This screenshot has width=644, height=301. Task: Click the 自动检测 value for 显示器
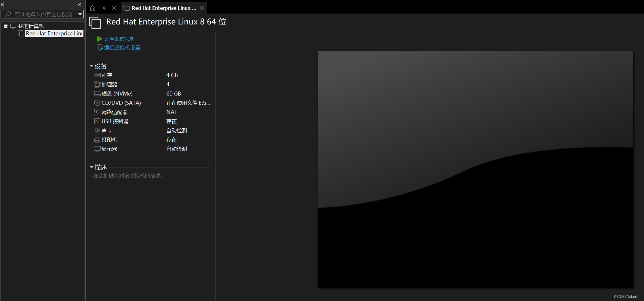177,149
